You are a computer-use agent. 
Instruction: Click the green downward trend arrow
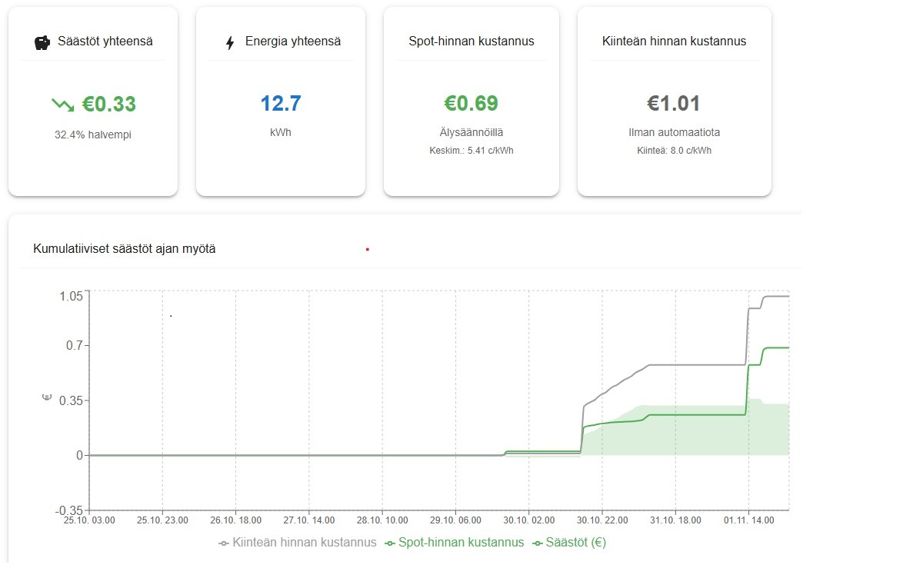coord(63,105)
